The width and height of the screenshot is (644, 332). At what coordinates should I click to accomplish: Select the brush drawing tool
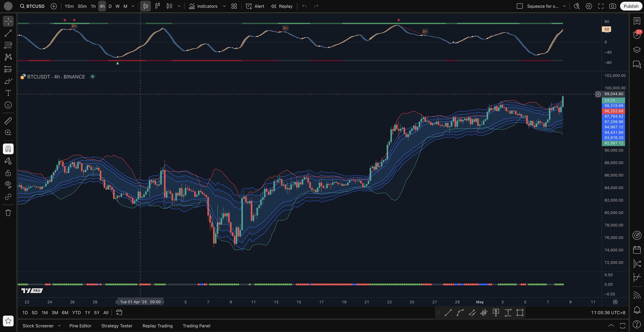(8, 81)
